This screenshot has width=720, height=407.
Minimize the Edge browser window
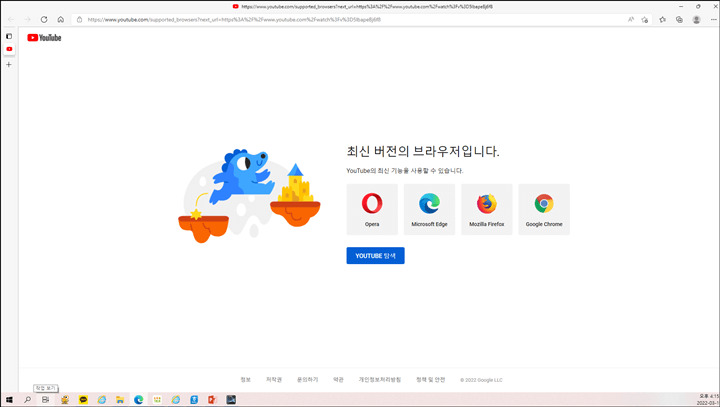click(x=681, y=6)
